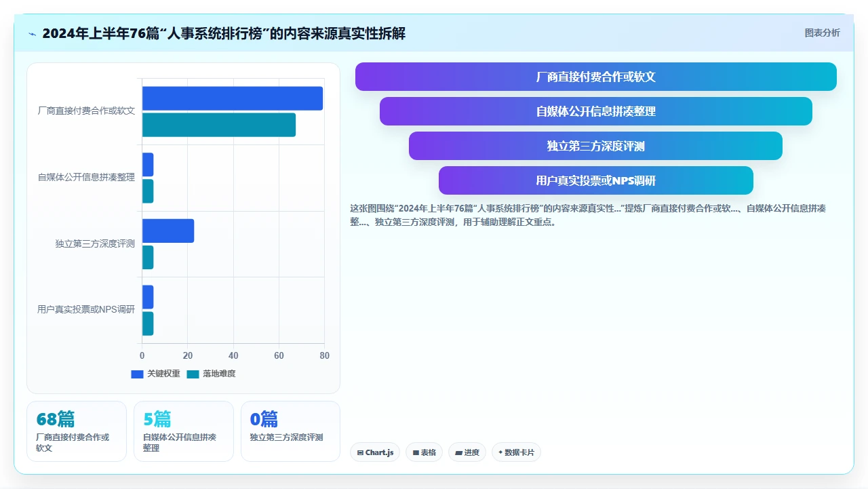Click the lightning icon beside the title

coord(32,34)
